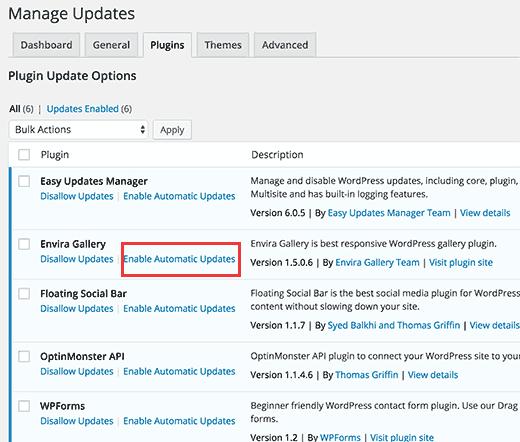
Task: Check the Floating Social Bar checkbox
Action: (24, 294)
